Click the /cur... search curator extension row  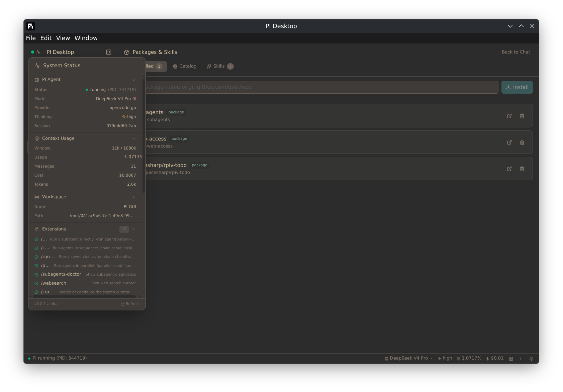point(85,292)
